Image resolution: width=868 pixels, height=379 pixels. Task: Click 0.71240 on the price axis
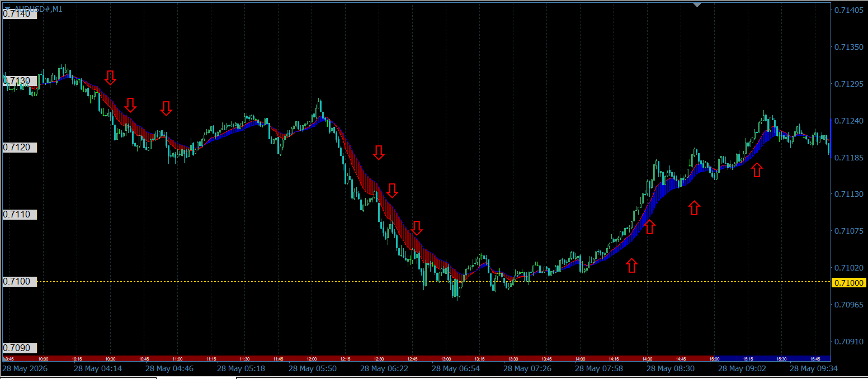click(850, 121)
